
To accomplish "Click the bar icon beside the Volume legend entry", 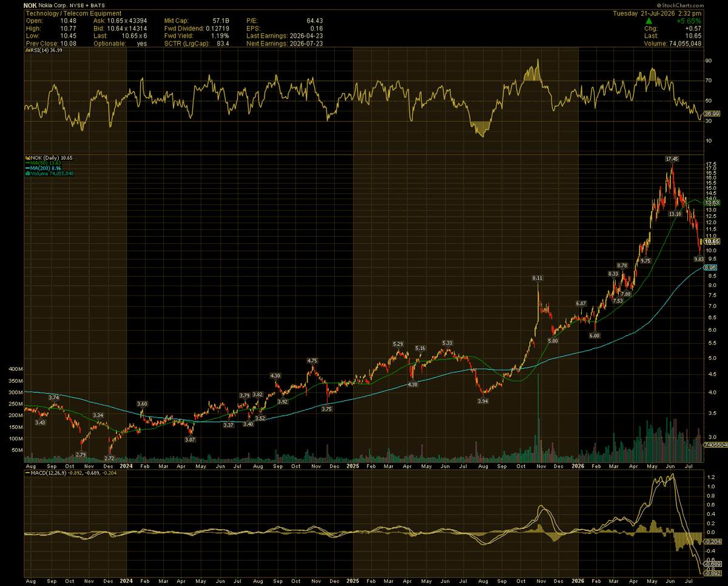I will [x=27, y=173].
